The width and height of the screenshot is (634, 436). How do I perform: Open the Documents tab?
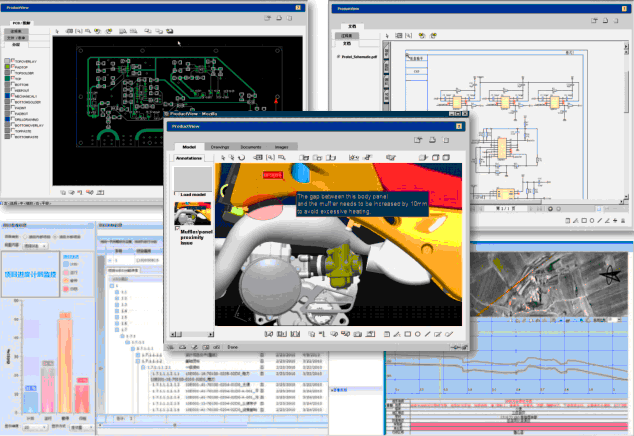click(x=251, y=147)
